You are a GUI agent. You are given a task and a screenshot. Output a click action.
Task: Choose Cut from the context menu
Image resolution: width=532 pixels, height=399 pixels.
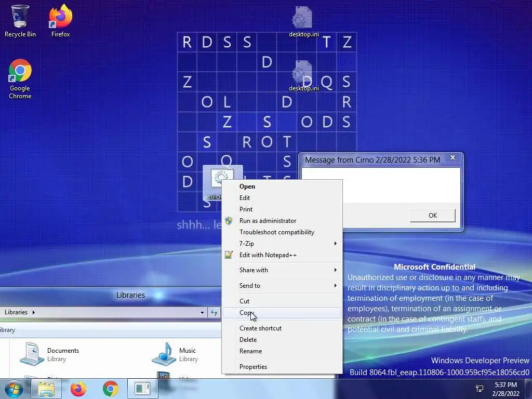(282, 301)
